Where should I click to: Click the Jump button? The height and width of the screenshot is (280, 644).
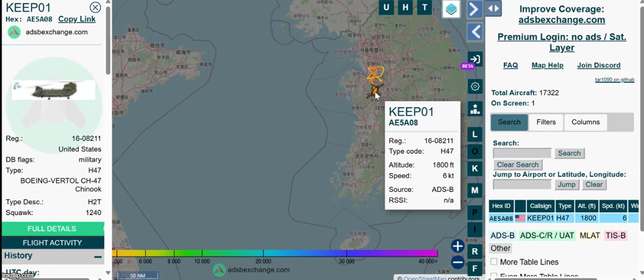[x=567, y=184]
